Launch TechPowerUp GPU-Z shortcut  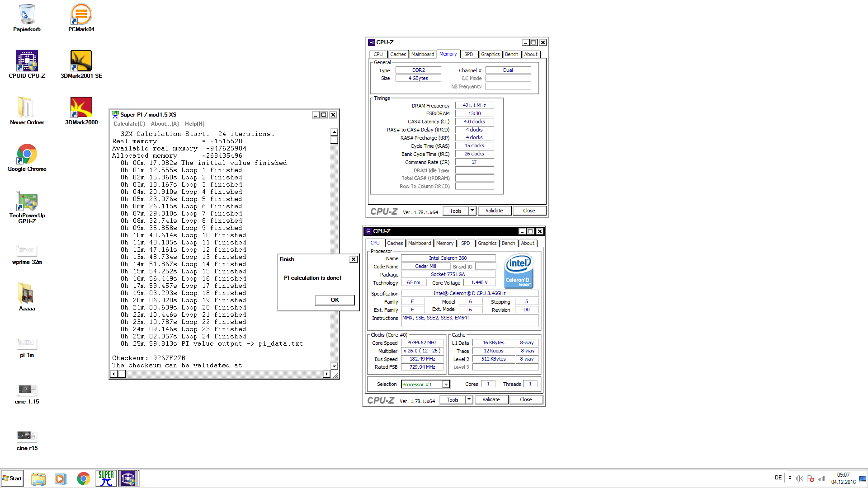27,207
